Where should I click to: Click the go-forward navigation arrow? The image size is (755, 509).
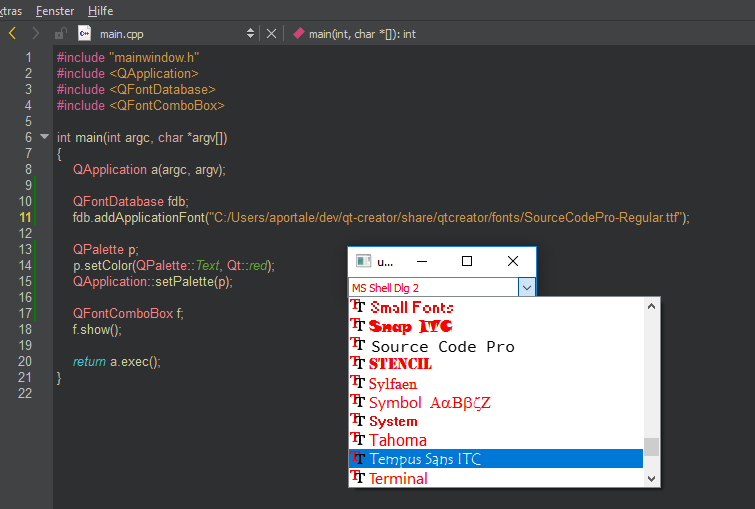pyautogui.click(x=36, y=33)
